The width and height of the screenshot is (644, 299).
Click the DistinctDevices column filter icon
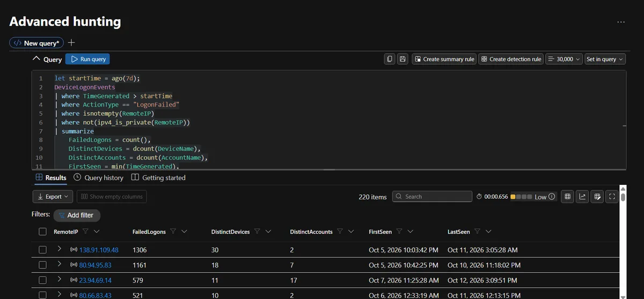tap(257, 231)
